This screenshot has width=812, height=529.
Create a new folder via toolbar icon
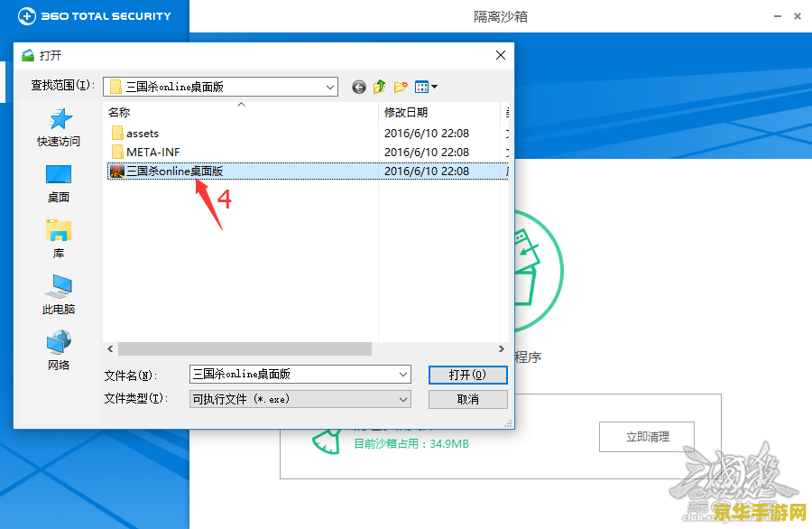(401, 87)
